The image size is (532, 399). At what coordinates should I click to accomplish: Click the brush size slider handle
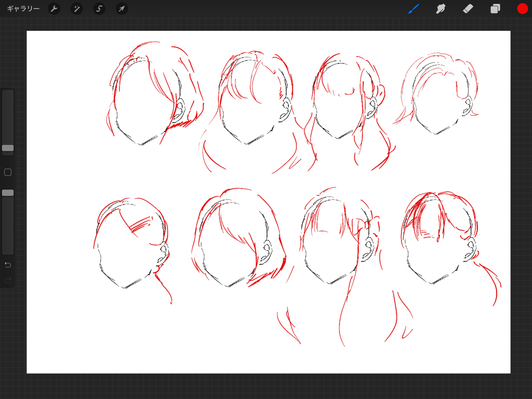click(8, 148)
